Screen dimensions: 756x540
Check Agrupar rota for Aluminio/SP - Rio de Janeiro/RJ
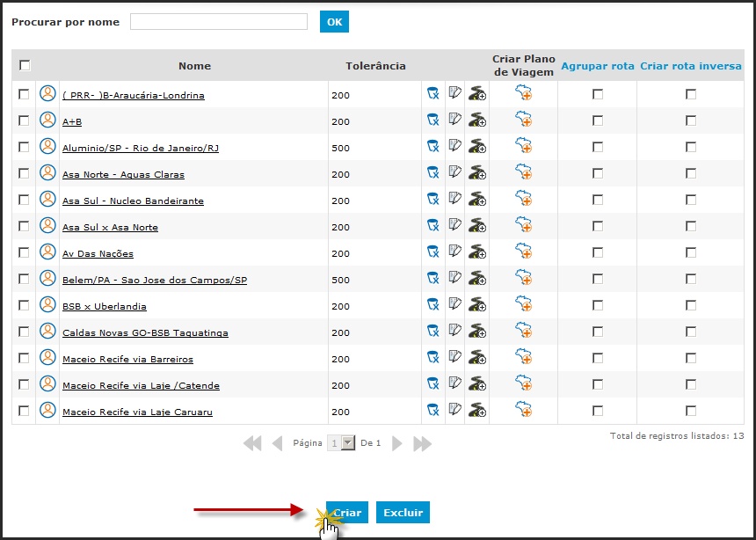pyautogui.click(x=598, y=147)
